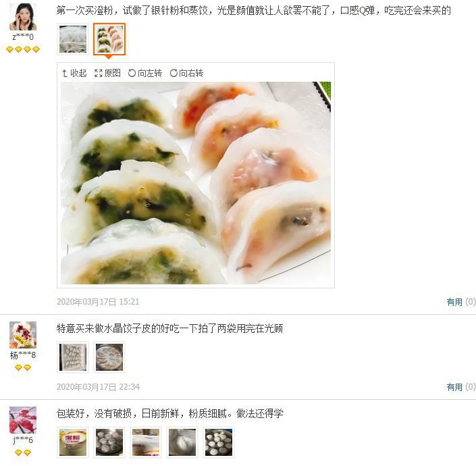Image resolution: width=476 pixels, height=466 pixels.
Task: Rotate the photo left with 向左转
Action: click(x=144, y=73)
